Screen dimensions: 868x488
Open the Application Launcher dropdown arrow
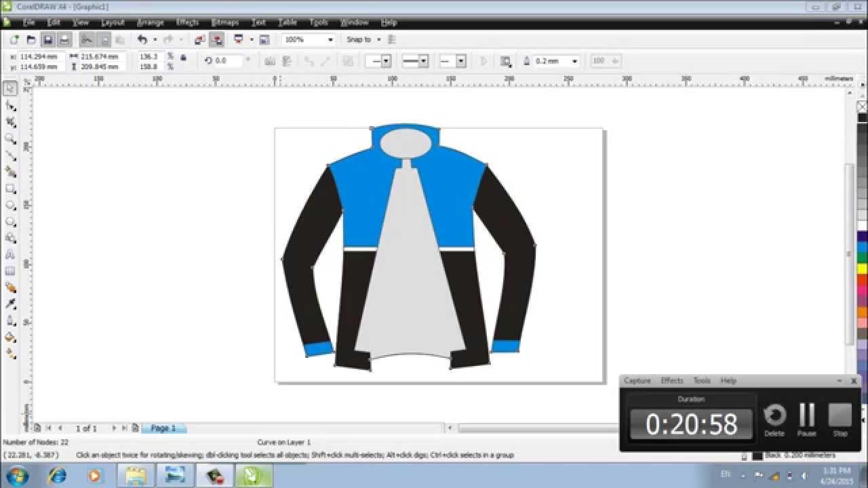pyautogui.click(x=252, y=40)
